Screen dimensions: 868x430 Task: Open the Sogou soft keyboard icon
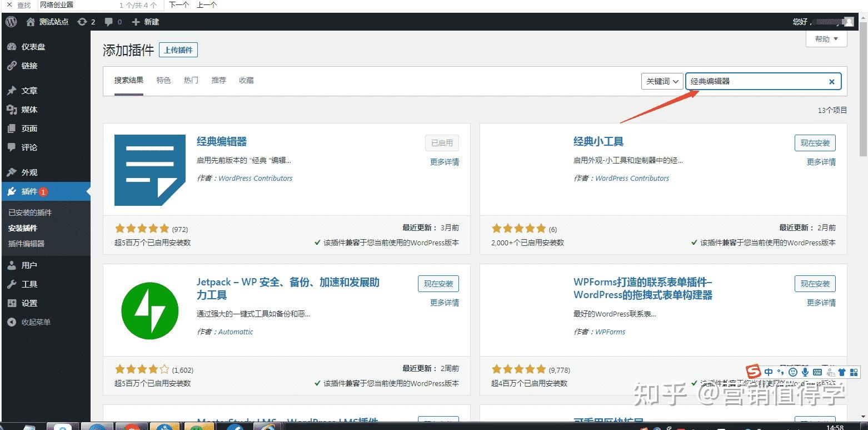[817, 372]
